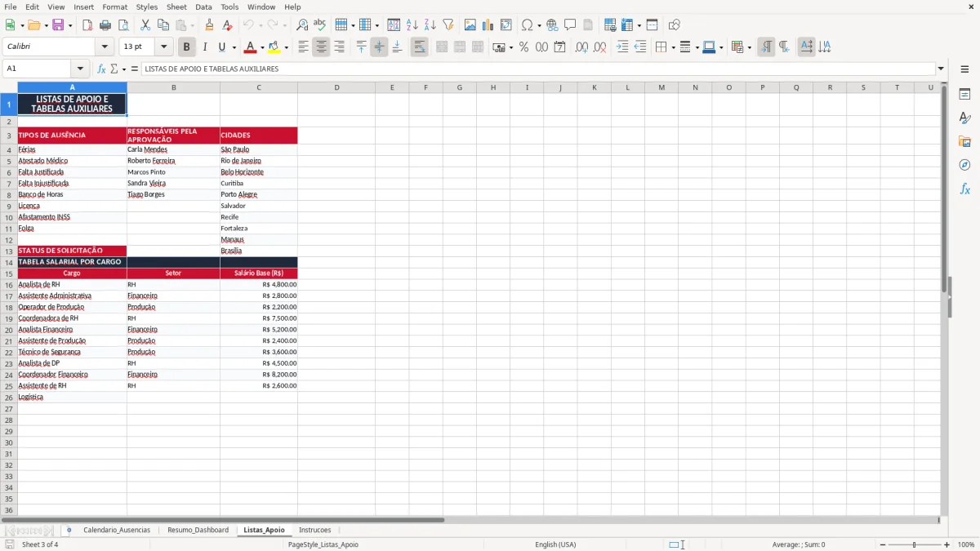This screenshot has width=980, height=551.
Task: Open the Function Wizard fx icon
Action: click(x=101, y=69)
